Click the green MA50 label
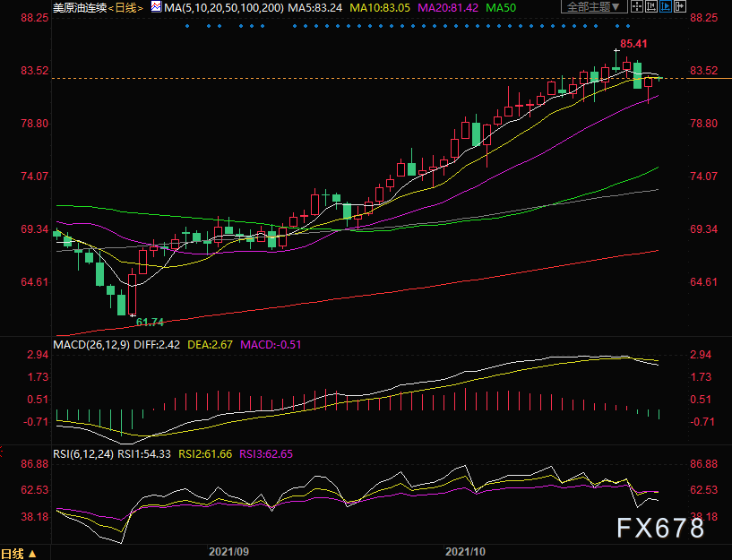732x560 pixels. 501,8
